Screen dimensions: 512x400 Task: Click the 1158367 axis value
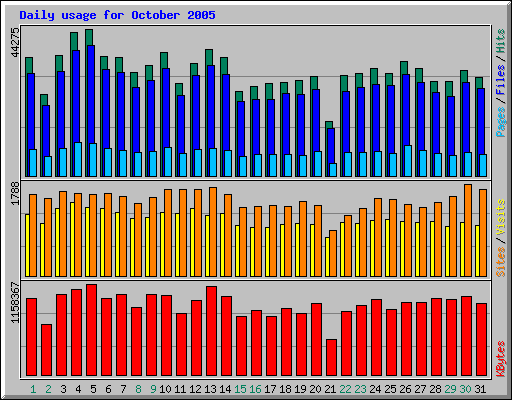pos(15,303)
